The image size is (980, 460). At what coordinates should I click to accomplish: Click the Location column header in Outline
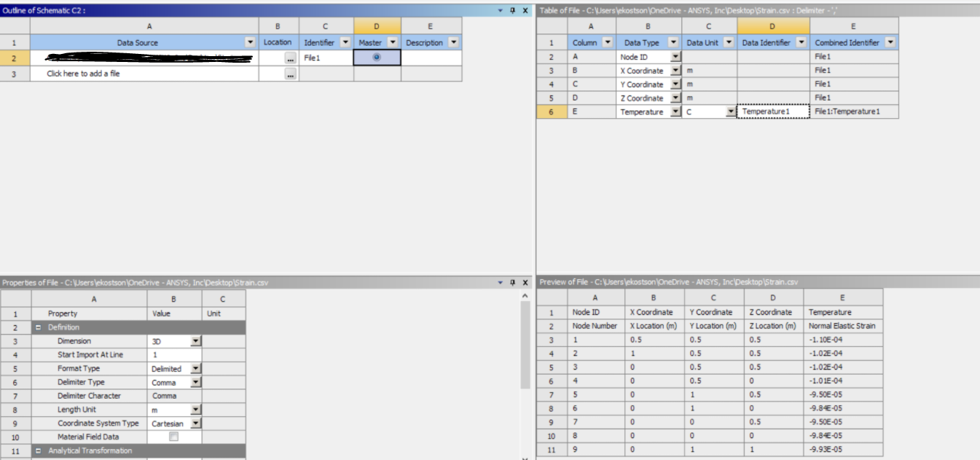pyautogui.click(x=278, y=42)
